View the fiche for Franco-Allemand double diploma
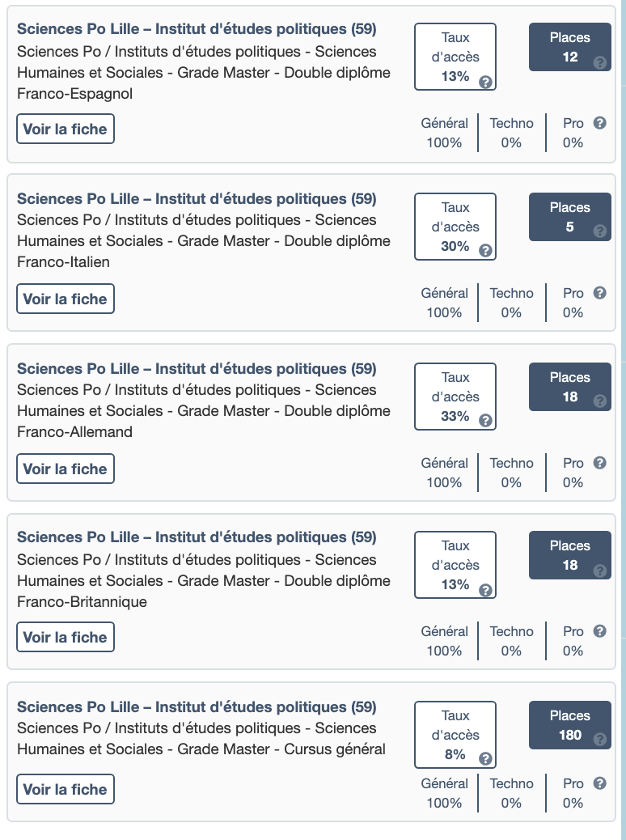 (66, 469)
